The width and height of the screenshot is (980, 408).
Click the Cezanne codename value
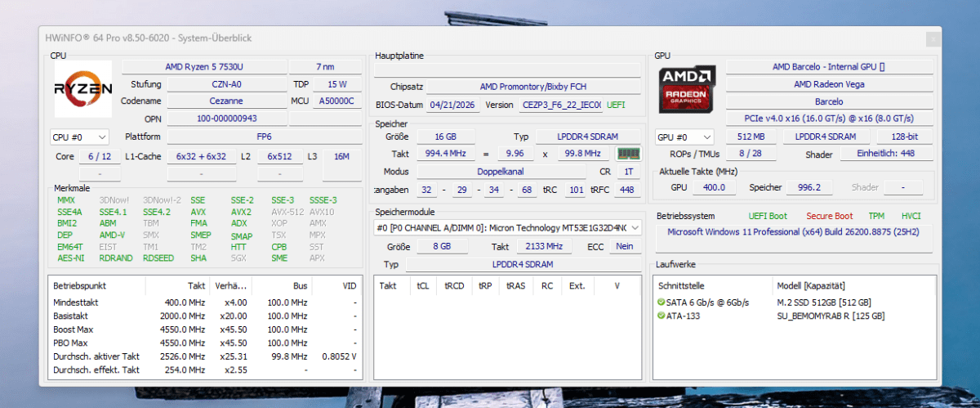click(225, 101)
